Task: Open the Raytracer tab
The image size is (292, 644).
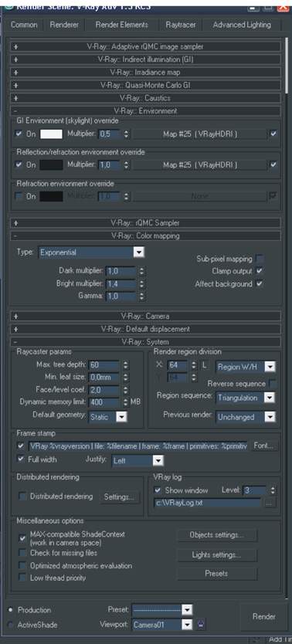Action: click(x=180, y=25)
